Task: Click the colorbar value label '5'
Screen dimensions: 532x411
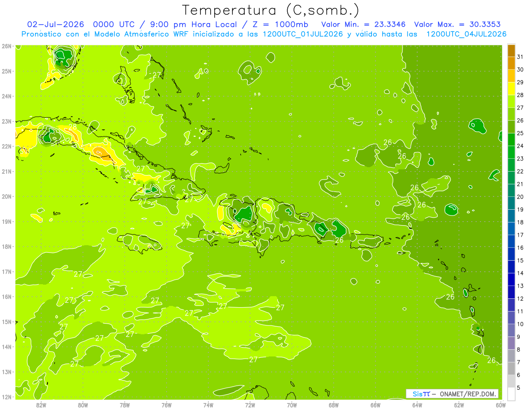Action: [x=519, y=388]
